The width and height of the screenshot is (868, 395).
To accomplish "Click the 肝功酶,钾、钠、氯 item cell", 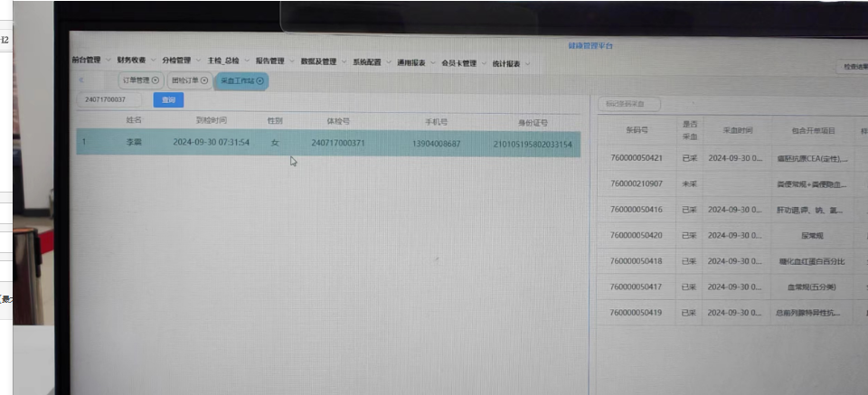I will (812, 211).
